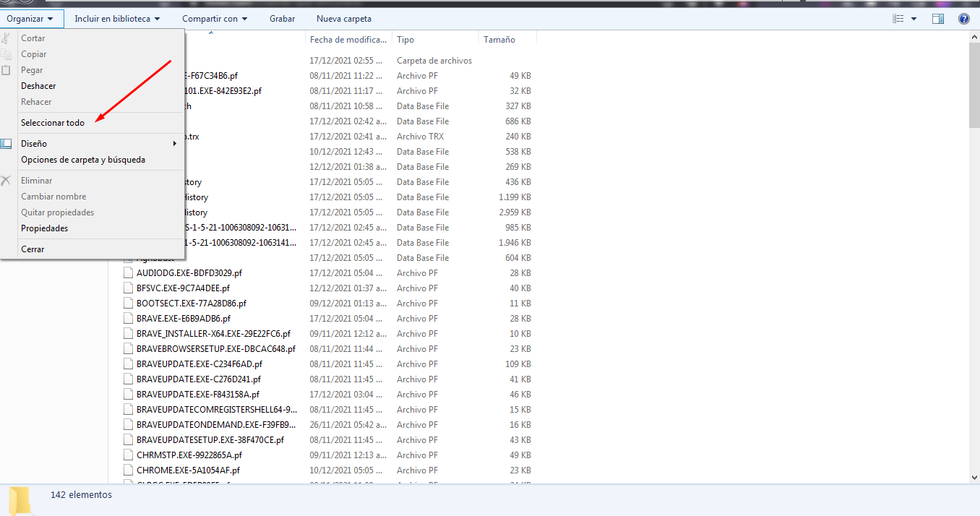Click the Grabar toolbar button
The width and height of the screenshot is (980, 516).
point(282,19)
